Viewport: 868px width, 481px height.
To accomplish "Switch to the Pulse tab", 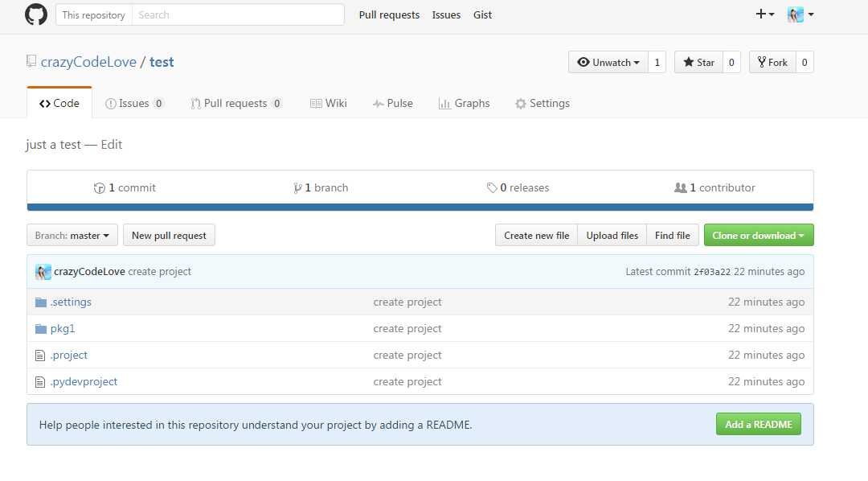I will (392, 103).
